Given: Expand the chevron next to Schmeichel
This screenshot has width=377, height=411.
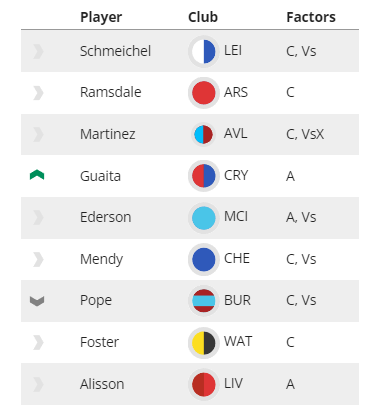Looking at the screenshot, I should pyautogui.click(x=38, y=52).
